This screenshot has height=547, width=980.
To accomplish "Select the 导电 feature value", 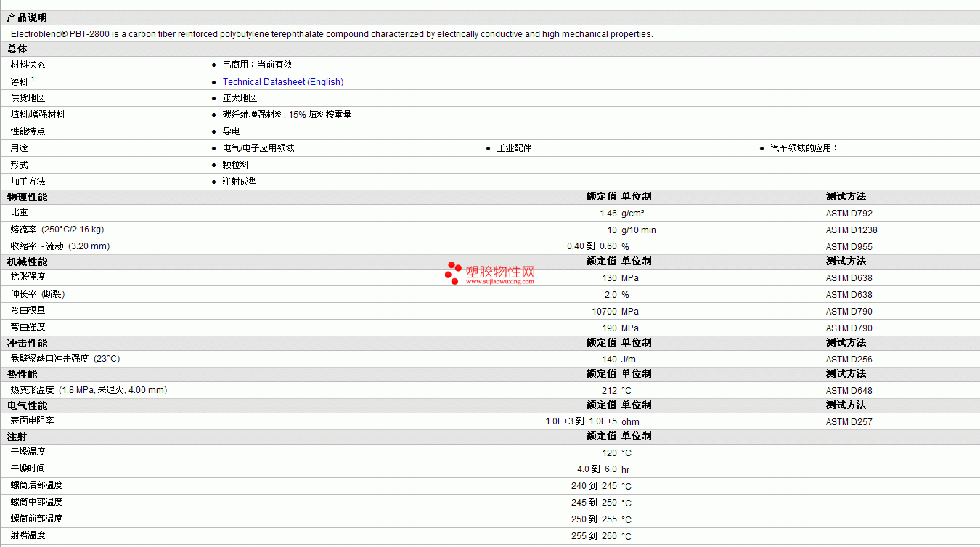I will pos(232,131).
